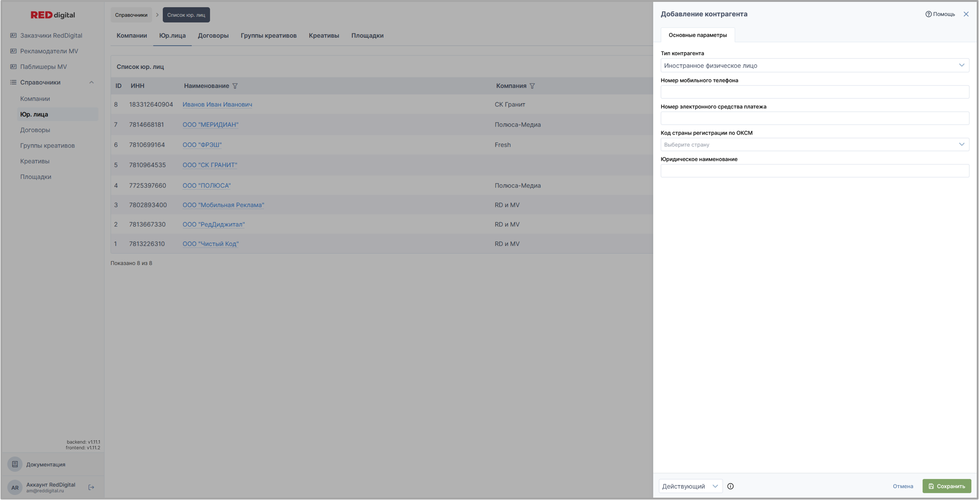The image size is (980, 500).
Task: Click the filter icon next to Компания
Action: (x=532, y=86)
